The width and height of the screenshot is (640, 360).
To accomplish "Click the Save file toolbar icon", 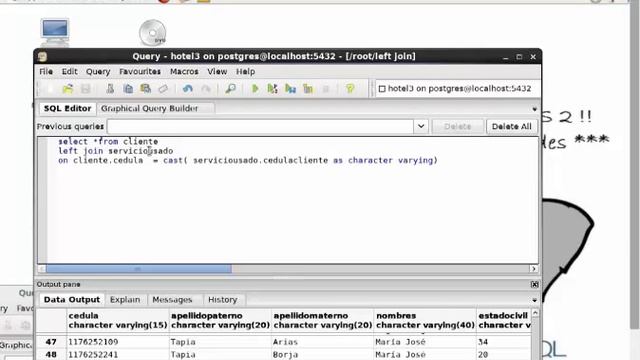I will [x=85, y=89].
